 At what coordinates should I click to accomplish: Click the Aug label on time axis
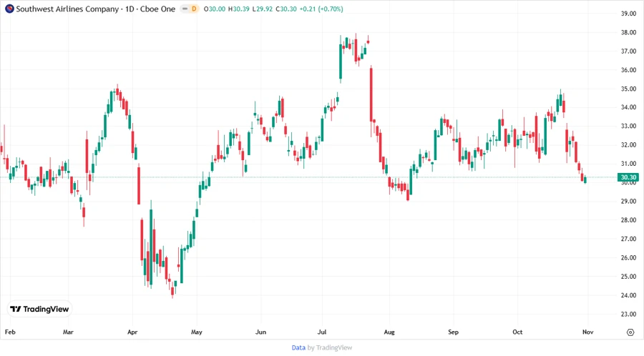(x=389, y=332)
